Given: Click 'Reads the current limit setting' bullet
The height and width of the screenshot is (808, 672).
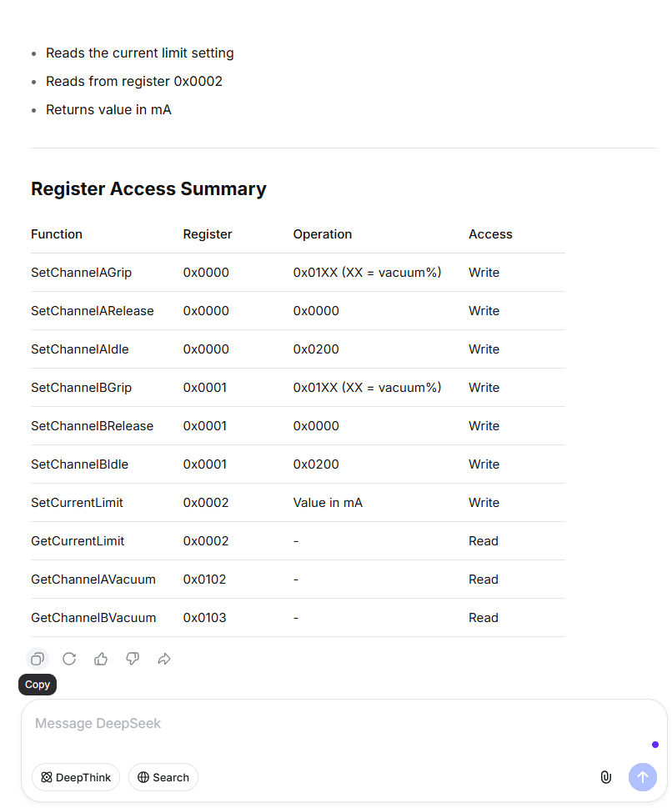Looking at the screenshot, I should 140,53.
